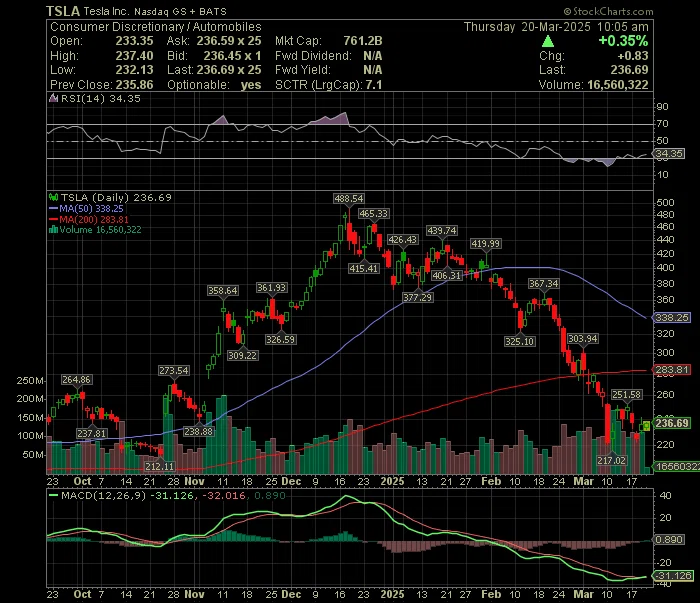This screenshot has width=700, height=603.
Task: Click the MACD(12,26,9) green legend line
Action: click(54, 495)
